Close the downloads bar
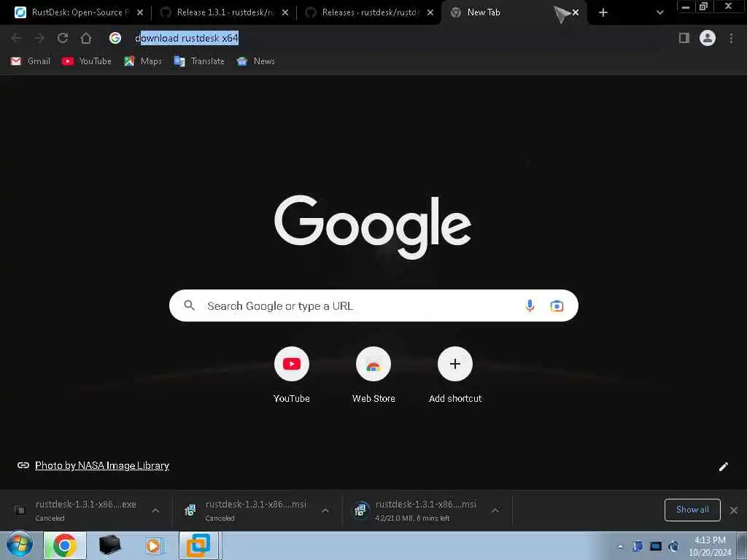The image size is (747, 560). 734,510
